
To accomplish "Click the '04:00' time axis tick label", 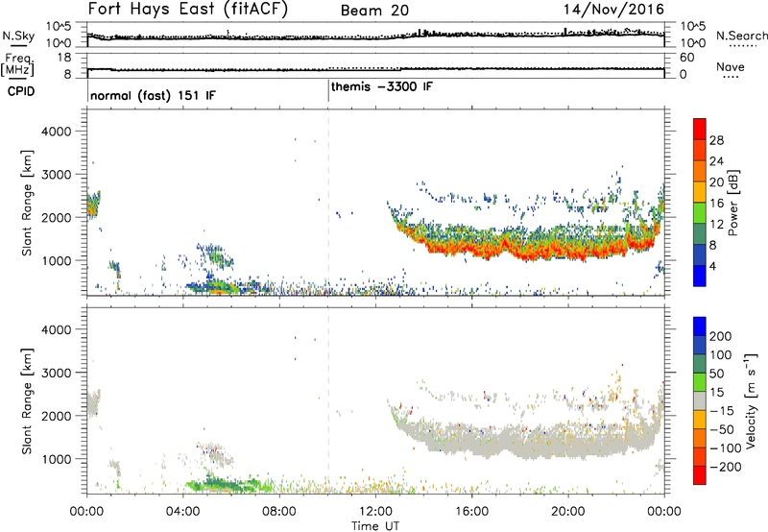I will [182, 512].
